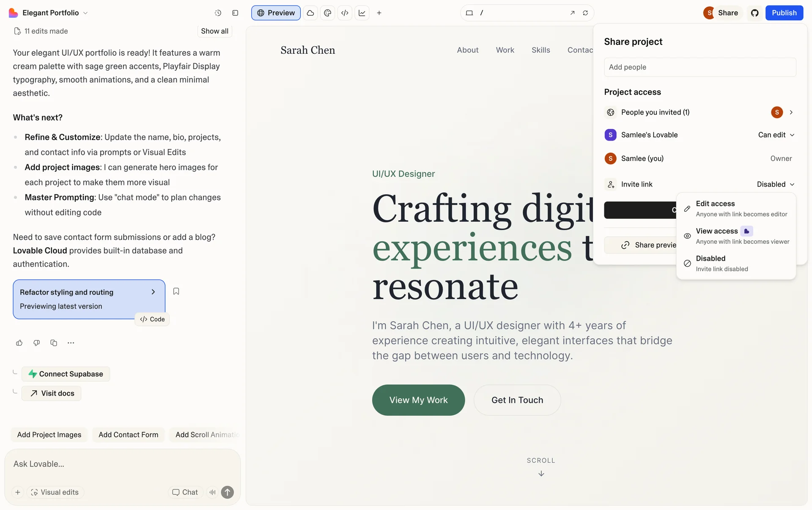Click the Cloud icon in toolbar

click(310, 13)
